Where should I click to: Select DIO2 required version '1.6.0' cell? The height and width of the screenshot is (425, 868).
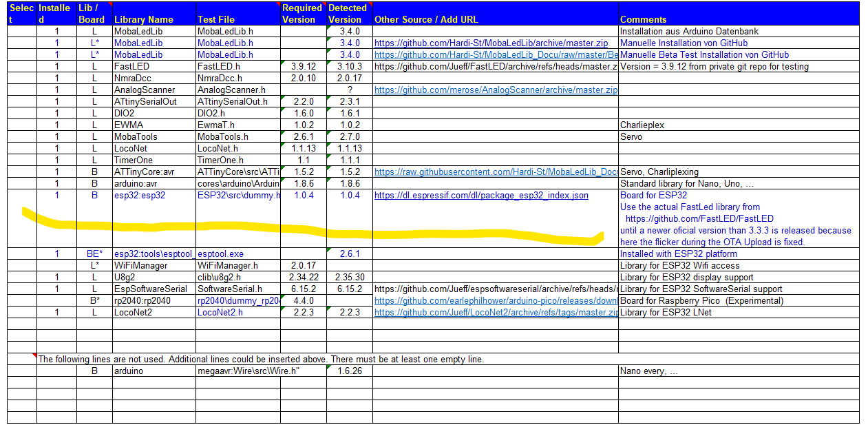pyautogui.click(x=304, y=114)
